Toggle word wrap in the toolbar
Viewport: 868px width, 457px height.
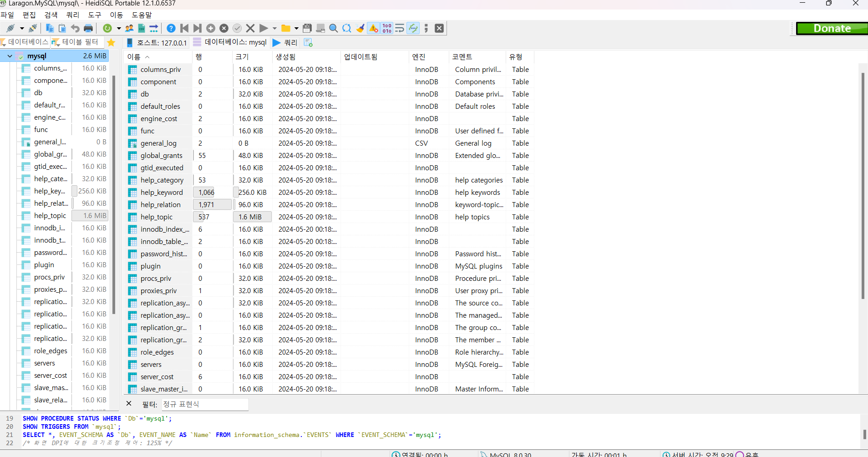coord(400,28)
